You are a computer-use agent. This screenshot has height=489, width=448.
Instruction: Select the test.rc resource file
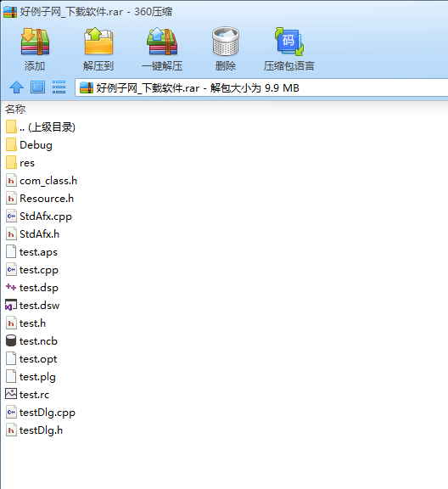point(27,395)
